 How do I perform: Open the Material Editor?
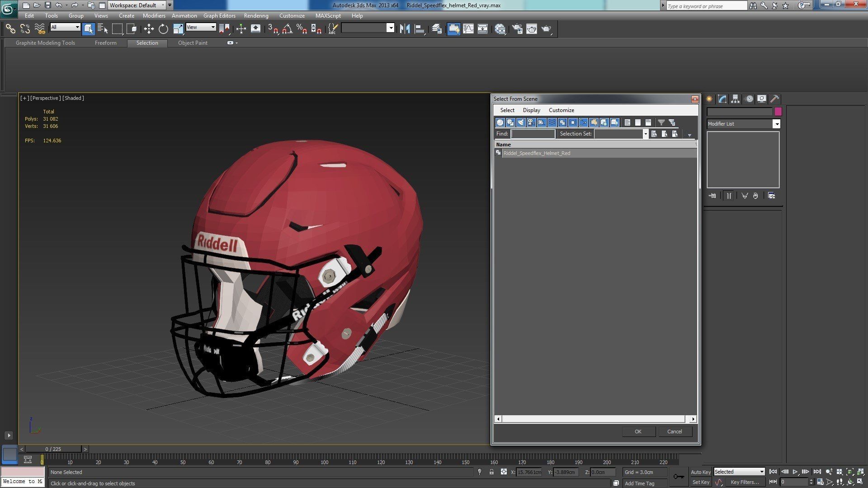(x=500, y=29)
